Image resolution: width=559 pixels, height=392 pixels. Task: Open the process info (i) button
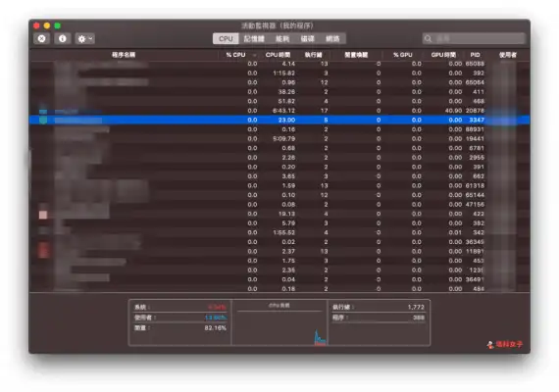click(x=63, y=38)
